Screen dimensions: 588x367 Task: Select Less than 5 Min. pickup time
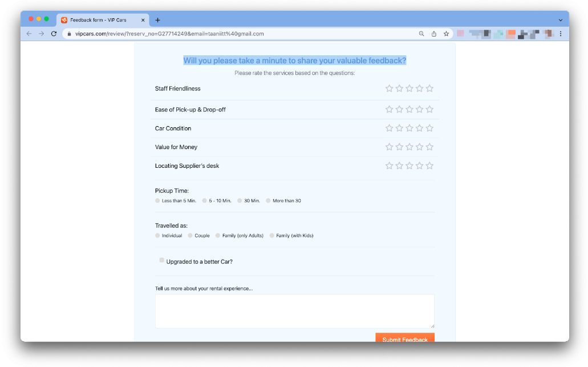pos(157,201)
